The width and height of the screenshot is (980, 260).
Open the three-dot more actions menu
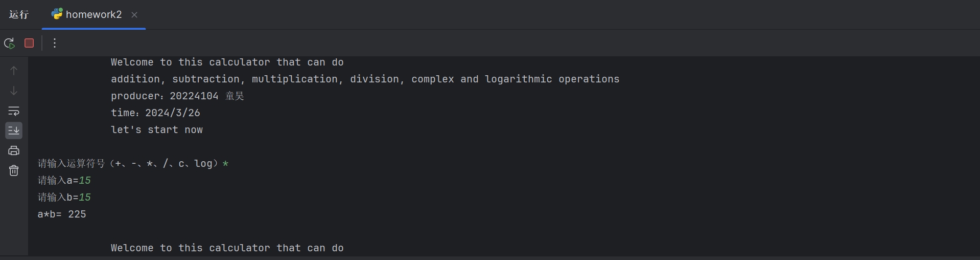click(x=55, y=43)
